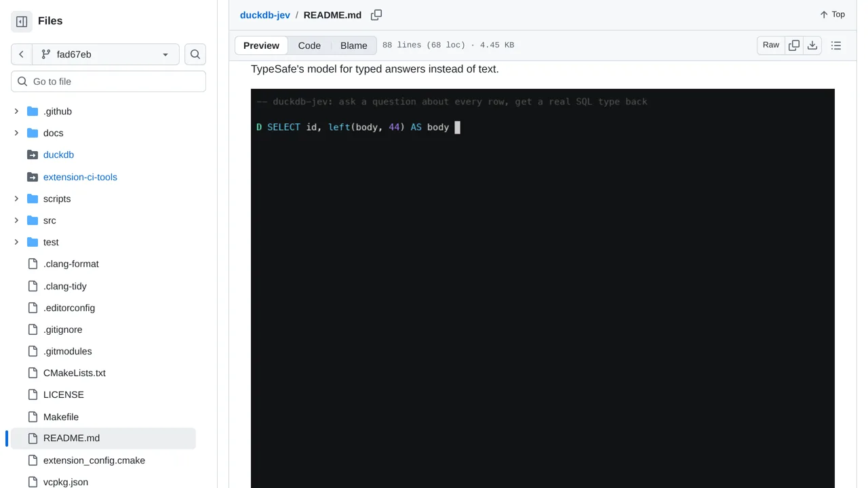Open the .github folder

coord(58,111)
